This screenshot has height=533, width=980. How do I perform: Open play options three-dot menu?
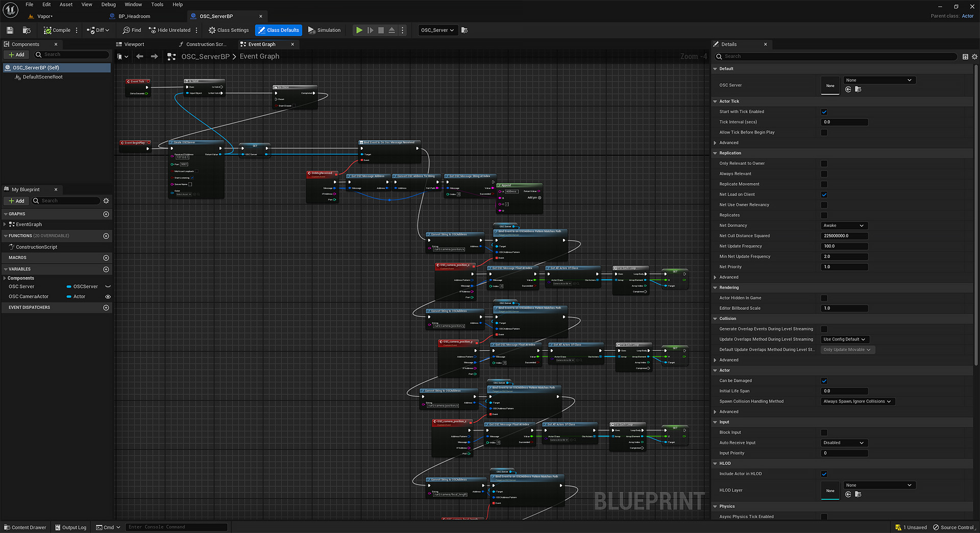402,30
